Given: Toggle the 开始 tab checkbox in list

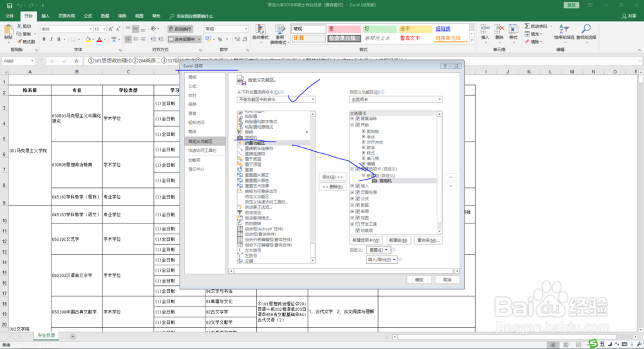Looking at the screenshot, I should point(357,125).
